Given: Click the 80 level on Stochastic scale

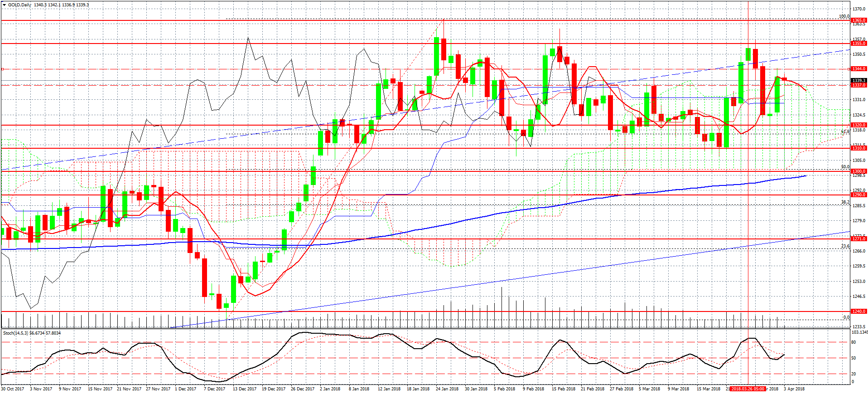Looking at the screenshot, I should click(x=854, y=342).
